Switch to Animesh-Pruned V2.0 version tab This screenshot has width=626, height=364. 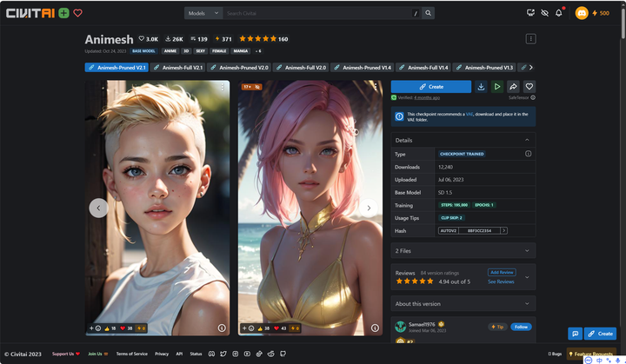pos(239,68)
